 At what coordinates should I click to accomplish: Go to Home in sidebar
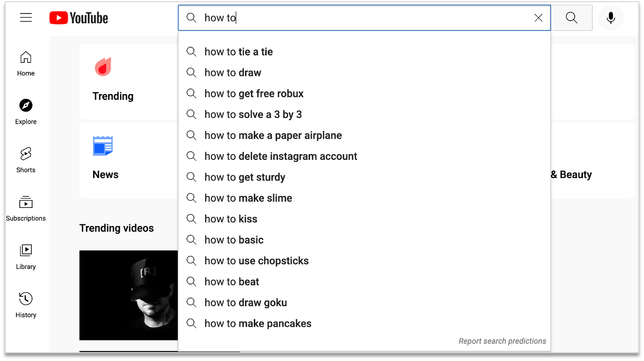26,64
